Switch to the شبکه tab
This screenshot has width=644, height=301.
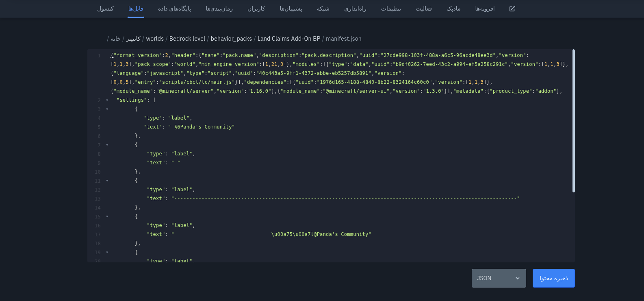[x=323, y=9]
